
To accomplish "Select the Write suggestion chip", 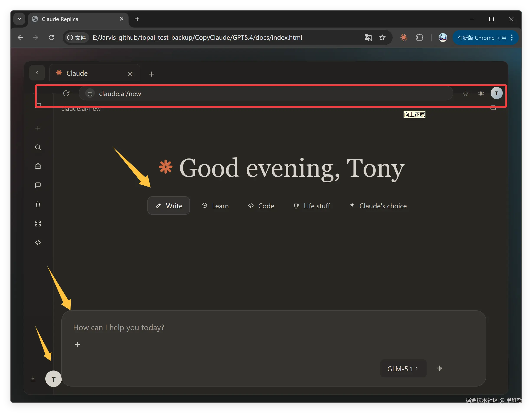I will (169, 206).
